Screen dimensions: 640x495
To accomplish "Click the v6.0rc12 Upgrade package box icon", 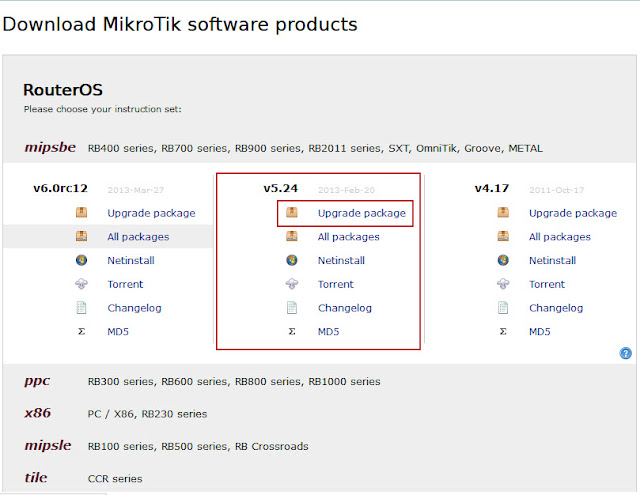I will 81,213.
